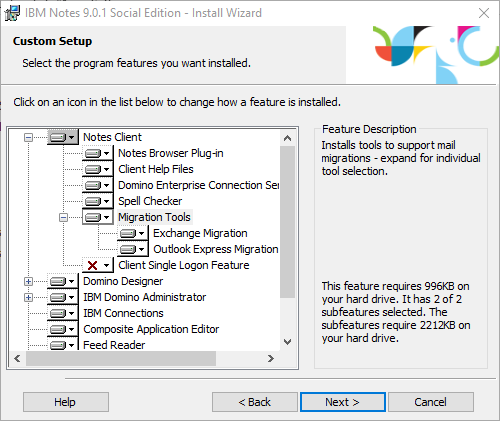This screenshot has height=421, width=500.
Task: Select Notes Client feature label
Action: 112,137
